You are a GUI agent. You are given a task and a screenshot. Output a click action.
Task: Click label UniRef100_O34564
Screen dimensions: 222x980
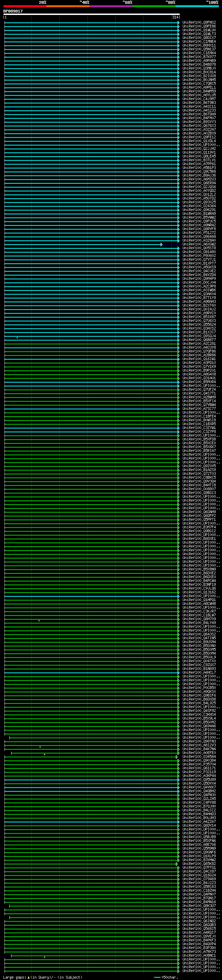point(199,757)
